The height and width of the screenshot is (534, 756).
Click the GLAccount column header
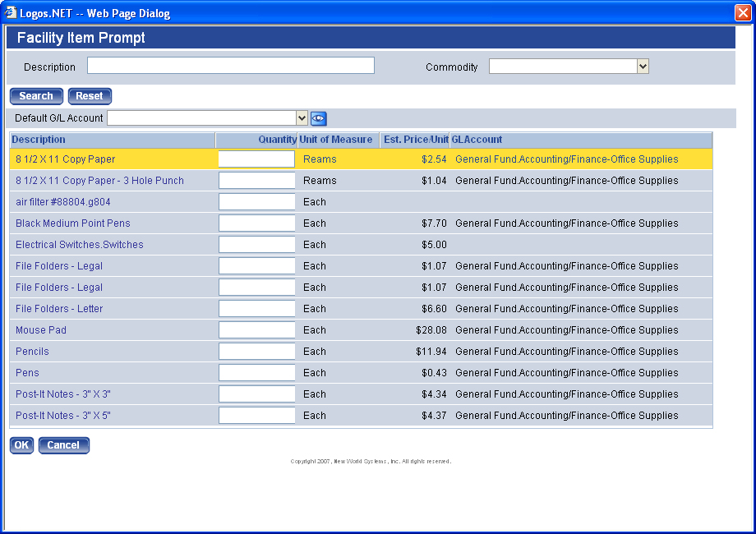pos(477,140)
